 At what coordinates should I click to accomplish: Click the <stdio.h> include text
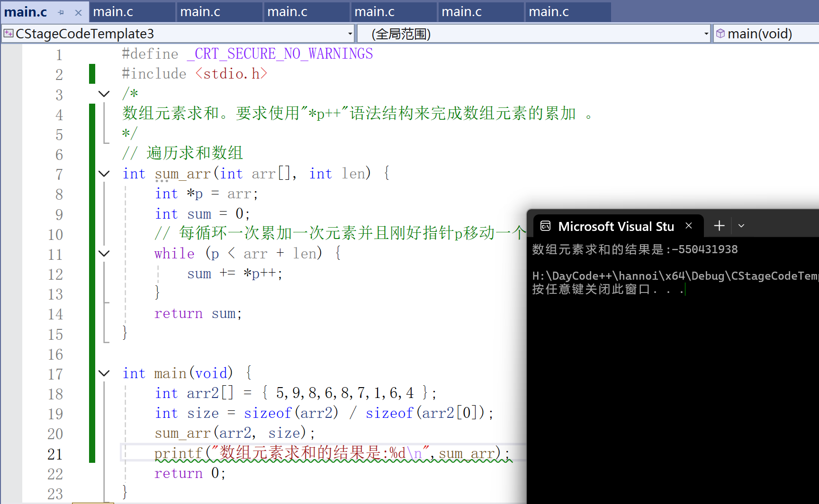(231, 74)
